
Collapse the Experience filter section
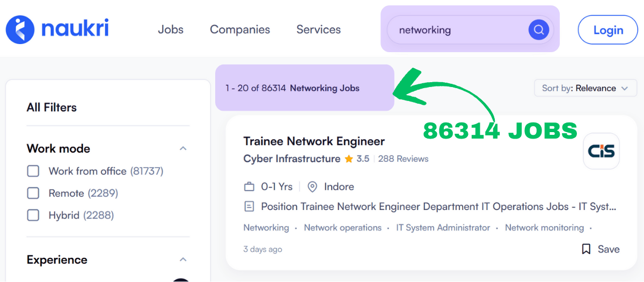[x=183, y=260]
